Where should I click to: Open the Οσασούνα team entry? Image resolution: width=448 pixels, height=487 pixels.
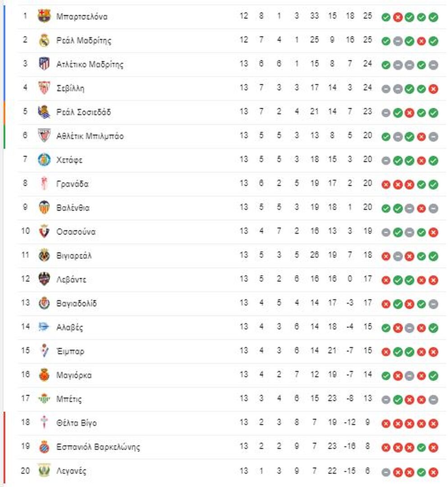tap(76, 232)
